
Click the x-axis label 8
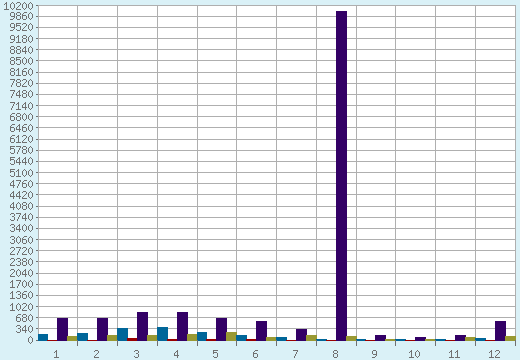coord(335,354)
